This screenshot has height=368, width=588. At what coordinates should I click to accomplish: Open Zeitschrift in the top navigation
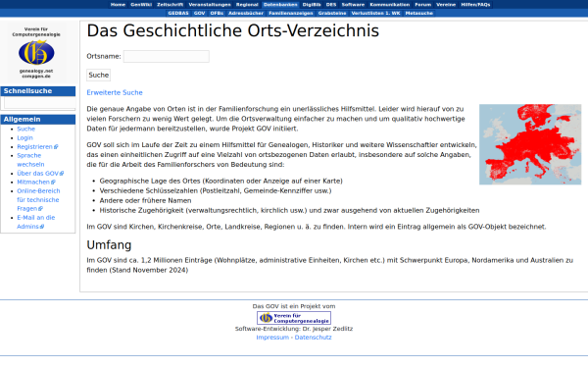[x=170, y=5]
